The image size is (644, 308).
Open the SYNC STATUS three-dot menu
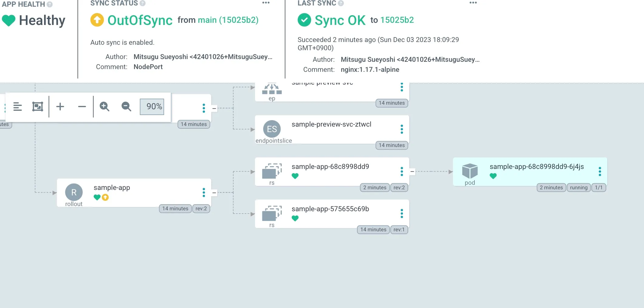[x=266, y=3]
